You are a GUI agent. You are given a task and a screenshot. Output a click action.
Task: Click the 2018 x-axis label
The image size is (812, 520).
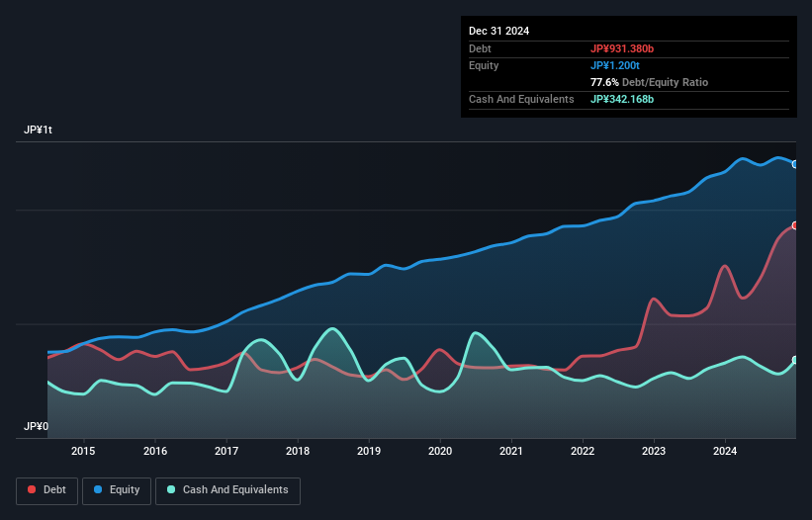click(298, 451)
